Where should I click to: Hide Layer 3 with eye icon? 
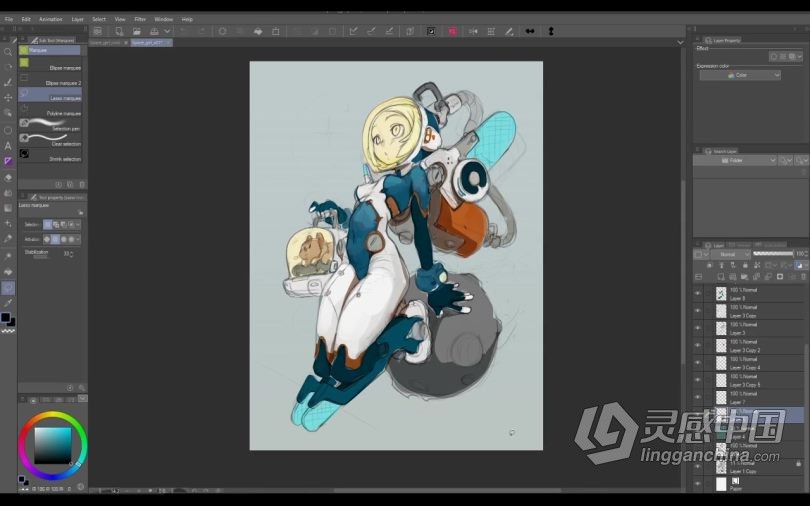pos(697,328)
